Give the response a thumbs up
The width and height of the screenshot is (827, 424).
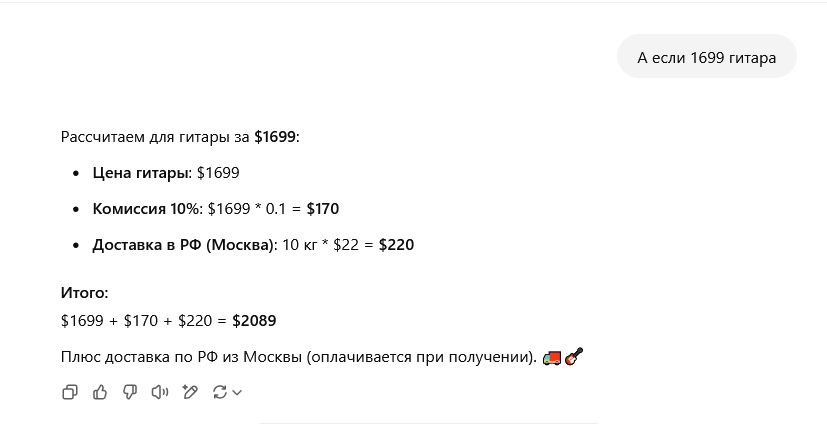(100, 392)
